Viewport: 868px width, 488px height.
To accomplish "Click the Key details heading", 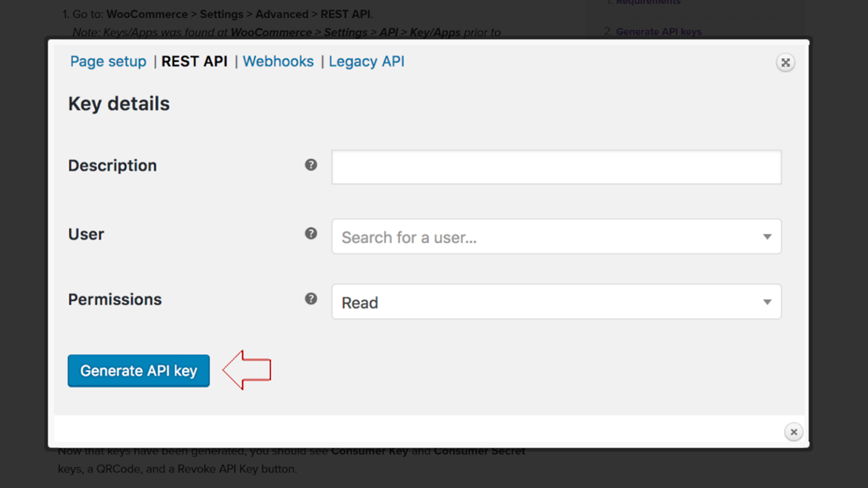I will tap(119, 104).
